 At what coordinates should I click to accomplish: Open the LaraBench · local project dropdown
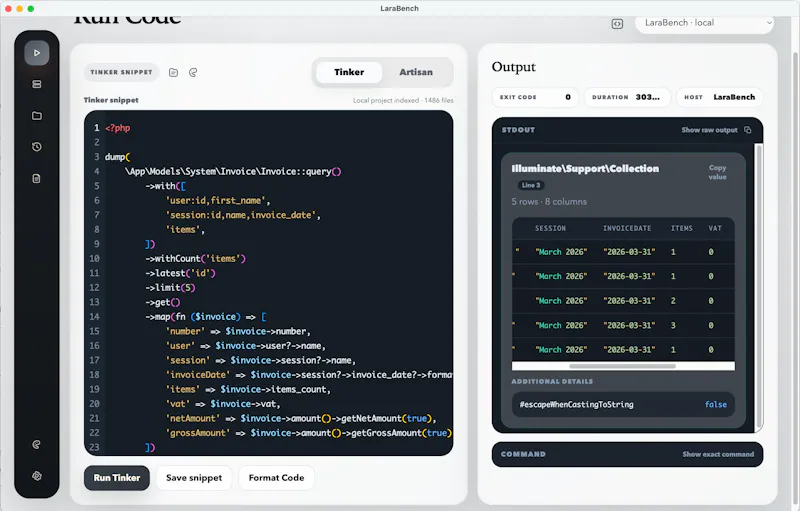click(704, 23)
